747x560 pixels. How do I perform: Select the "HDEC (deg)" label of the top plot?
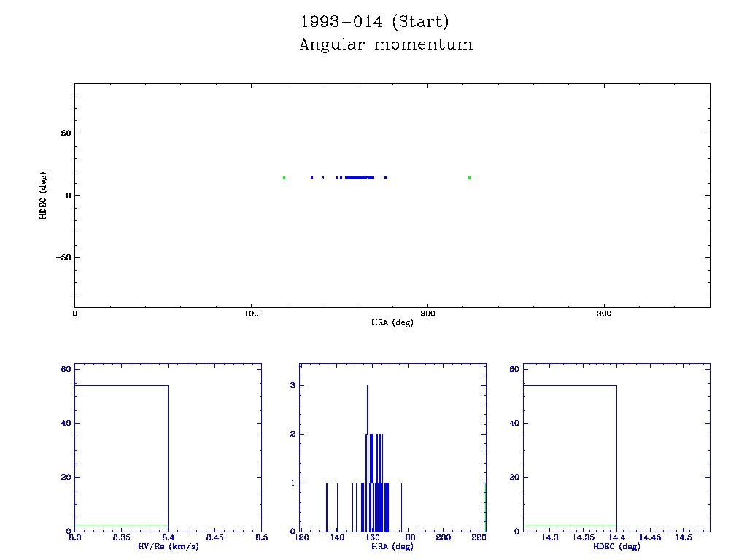(x=43, y=195)
